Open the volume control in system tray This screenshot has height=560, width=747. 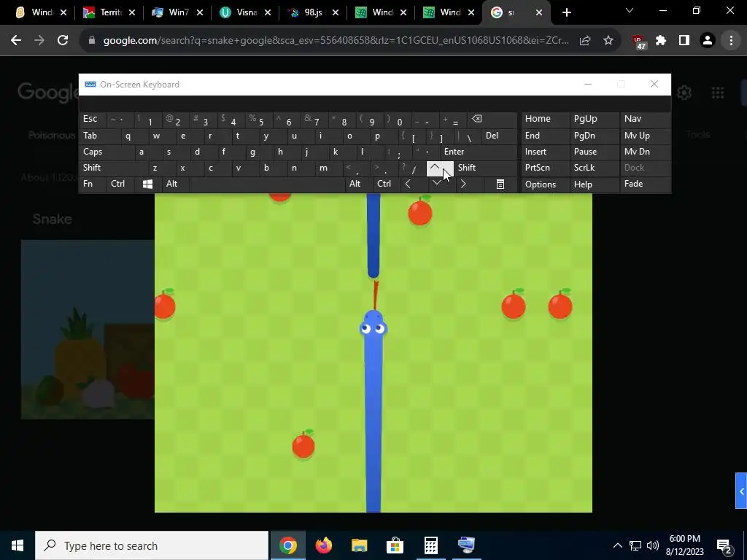pos(653,545)
